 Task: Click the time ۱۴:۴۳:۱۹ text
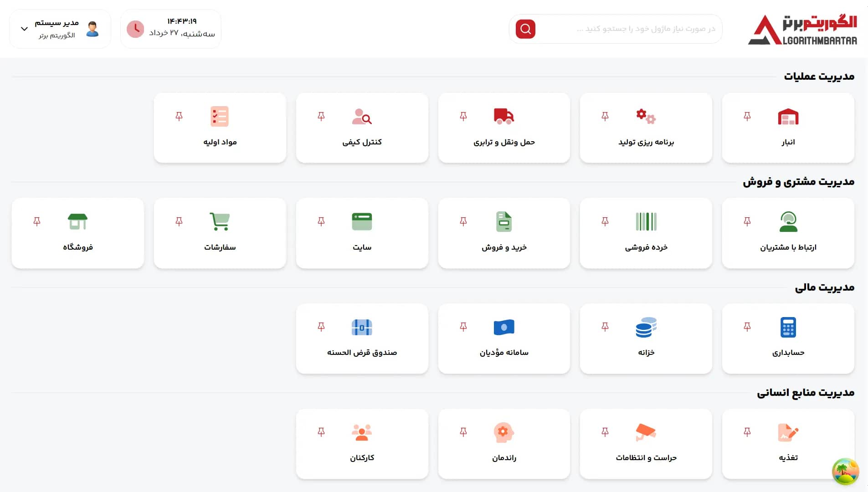pyautogui.click(x=182, y=21)
